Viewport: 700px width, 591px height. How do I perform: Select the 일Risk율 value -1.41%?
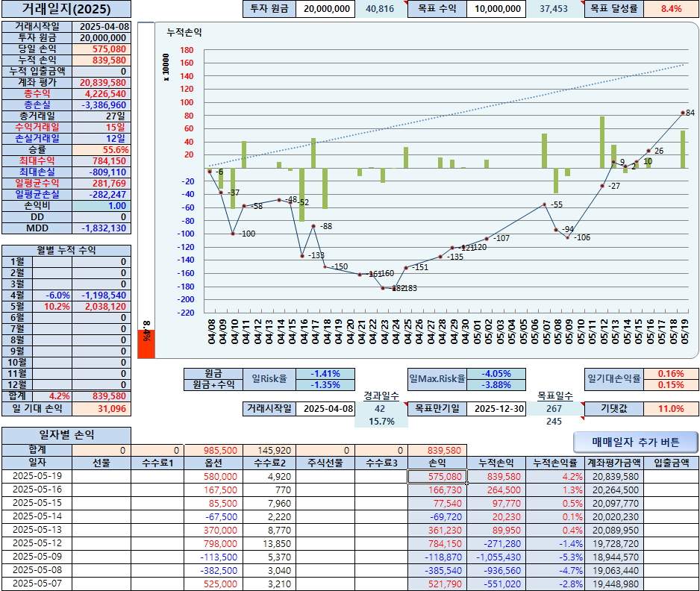pos(325,374)
